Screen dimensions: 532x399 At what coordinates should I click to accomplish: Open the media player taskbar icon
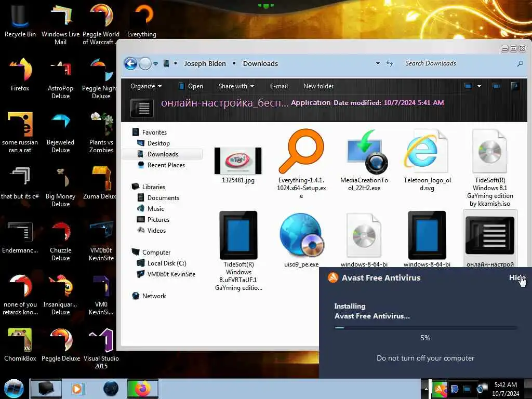(77, 389)
